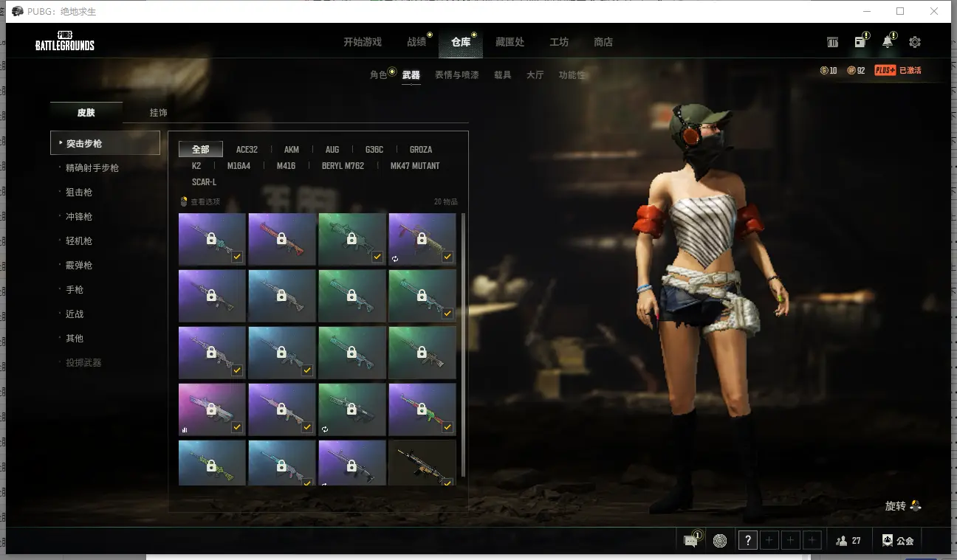
Task: Filter skins by BERYL M762
Action: 343,166
